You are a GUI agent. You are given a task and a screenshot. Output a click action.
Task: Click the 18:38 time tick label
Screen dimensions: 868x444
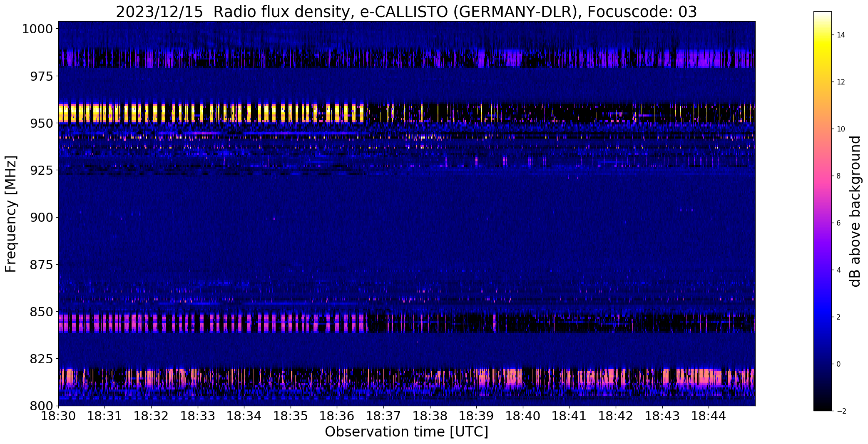(430, 416)
